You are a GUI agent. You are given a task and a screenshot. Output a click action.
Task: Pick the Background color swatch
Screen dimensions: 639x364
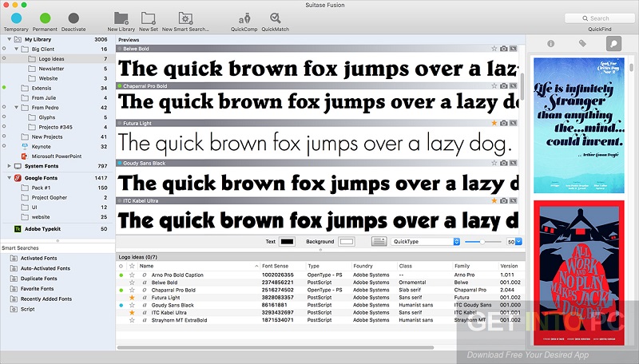pos(347,241)
